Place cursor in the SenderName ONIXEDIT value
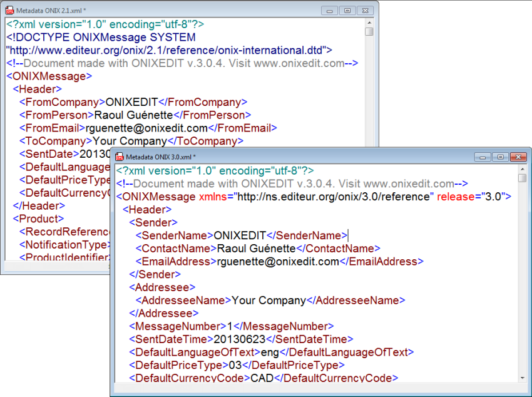This screenshot has height=397, width=532. [240, 235]
